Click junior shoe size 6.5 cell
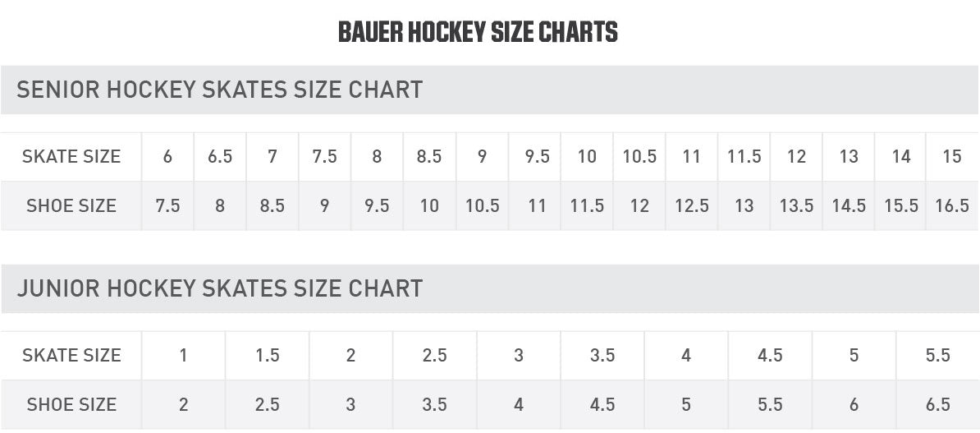980x433 pixels. pyautogui.click(x=937, y=404)
